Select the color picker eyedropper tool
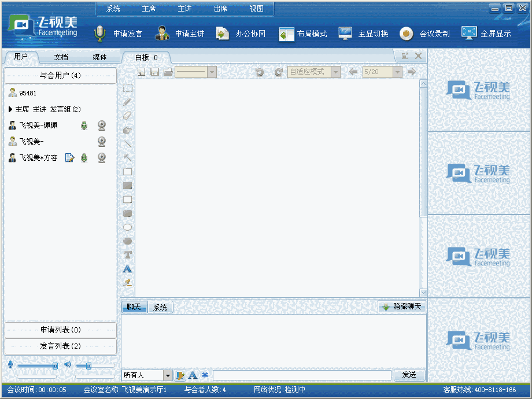The width and height of the screenshot is (532, 399). click(128, 283)
